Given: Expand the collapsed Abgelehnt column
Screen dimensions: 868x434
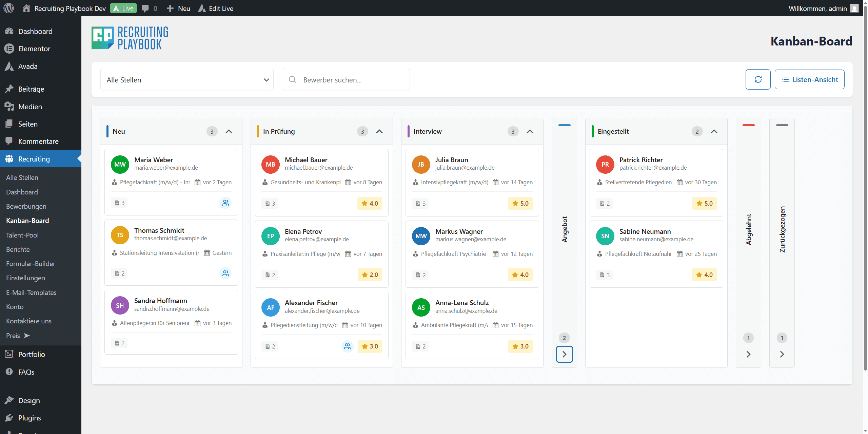Looking at the screenshot, I should click(x=748, y=354).
